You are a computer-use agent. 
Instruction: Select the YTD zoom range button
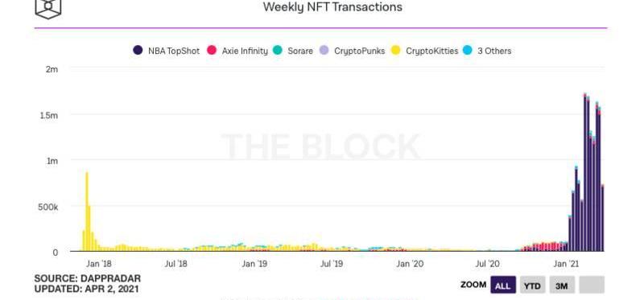coord(532,286)
